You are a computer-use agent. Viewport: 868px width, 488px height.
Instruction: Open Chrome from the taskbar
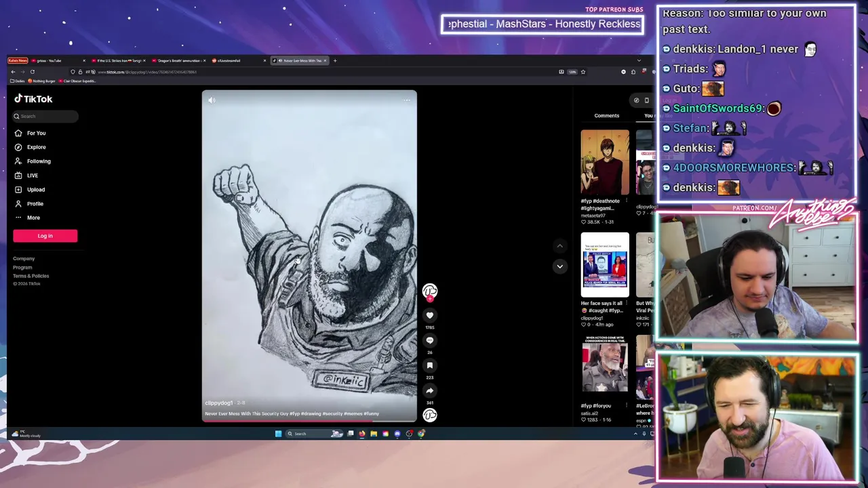coord(421,434)
